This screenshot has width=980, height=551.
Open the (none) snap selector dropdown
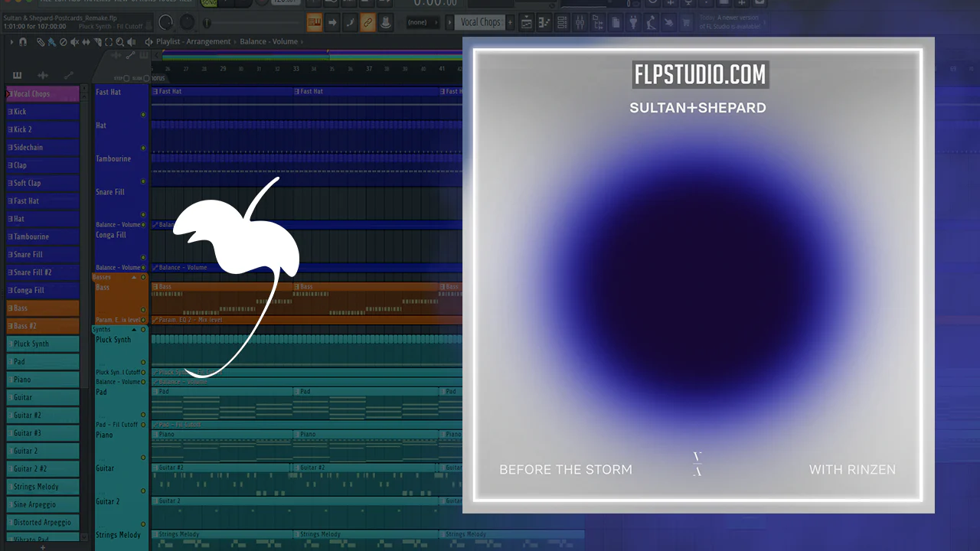(x=422, y=22)
